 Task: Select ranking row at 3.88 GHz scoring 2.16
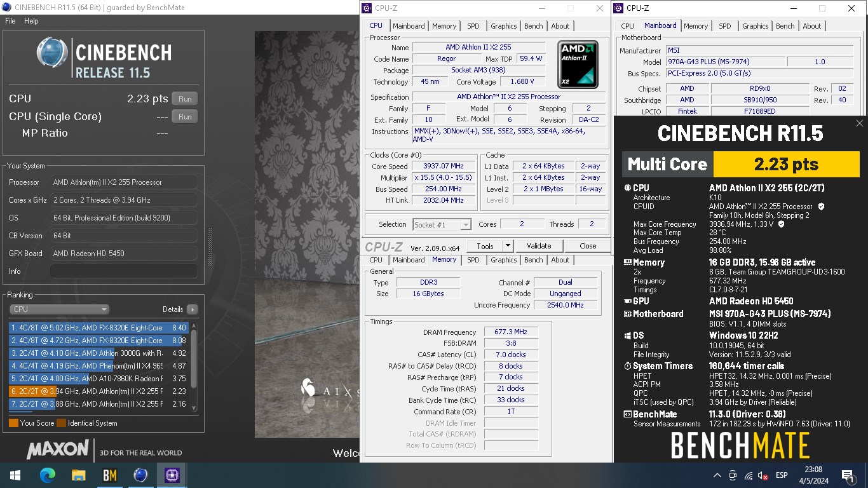tap(98, 404)
